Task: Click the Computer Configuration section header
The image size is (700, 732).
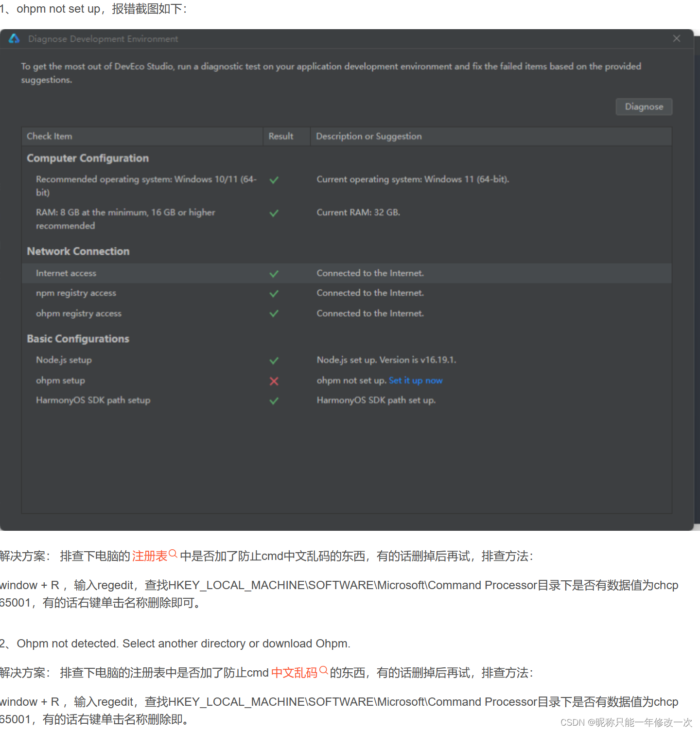Action: [88, 158]
